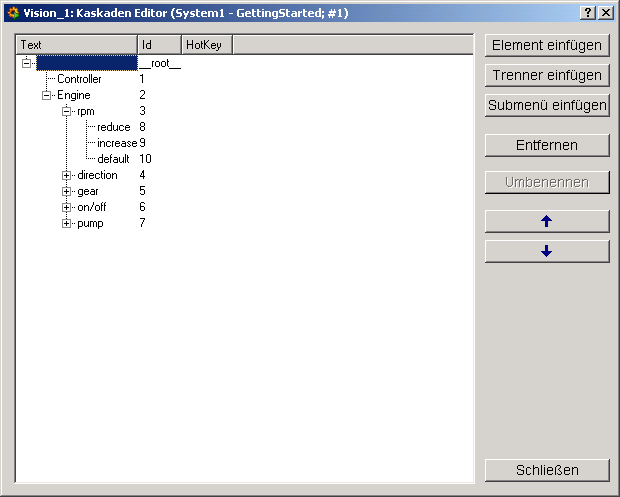Screen dimensions: 620x497
Task: Select the default tree item
Action: 113,159
